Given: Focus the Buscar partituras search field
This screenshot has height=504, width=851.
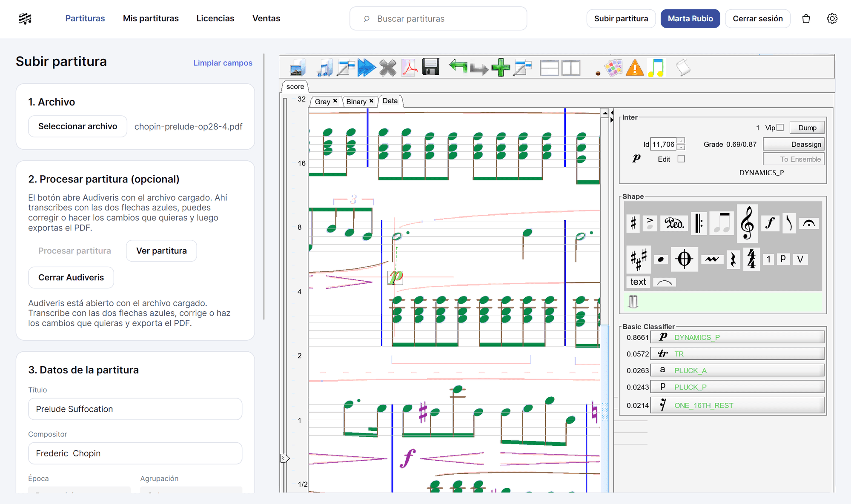Looking at the screenshot, I should click(x=438, y=19).
